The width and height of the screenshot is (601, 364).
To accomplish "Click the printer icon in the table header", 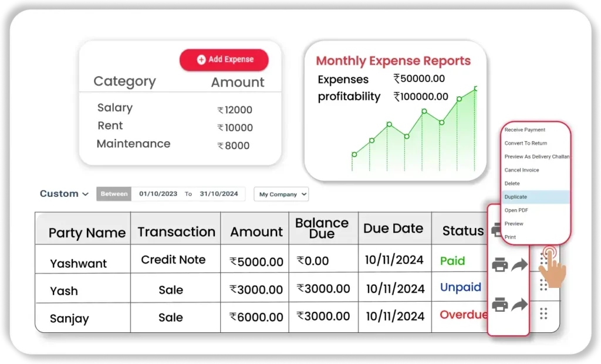I will (497, 229).
